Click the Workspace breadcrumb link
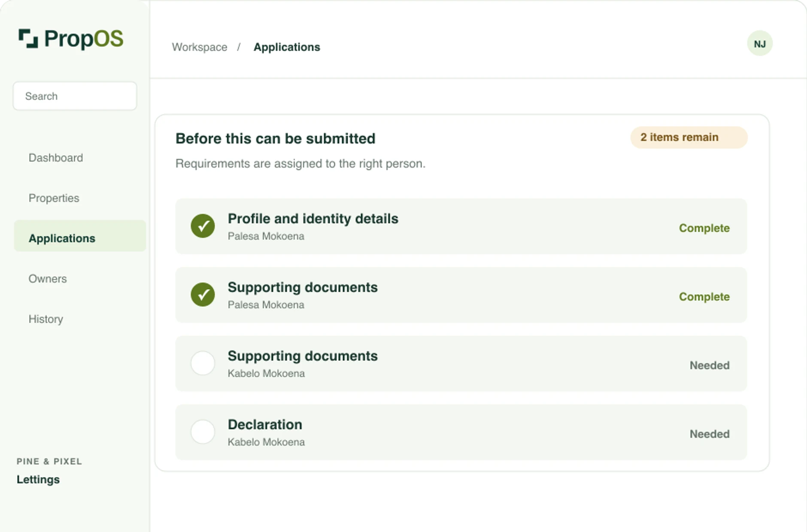Image resolution: width=807 pixels, height=532 pixels. tap(200, 47)
